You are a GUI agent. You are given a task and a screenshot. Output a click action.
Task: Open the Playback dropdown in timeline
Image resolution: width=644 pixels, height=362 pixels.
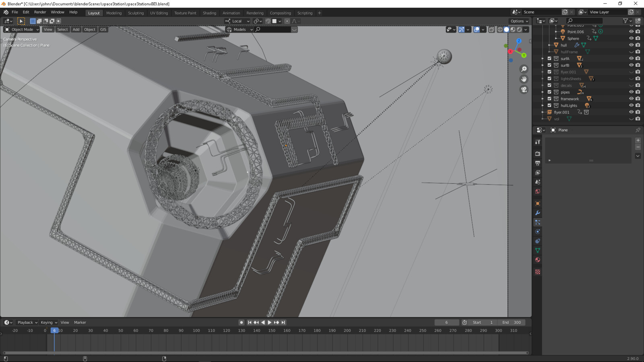(x=27, y=322)
